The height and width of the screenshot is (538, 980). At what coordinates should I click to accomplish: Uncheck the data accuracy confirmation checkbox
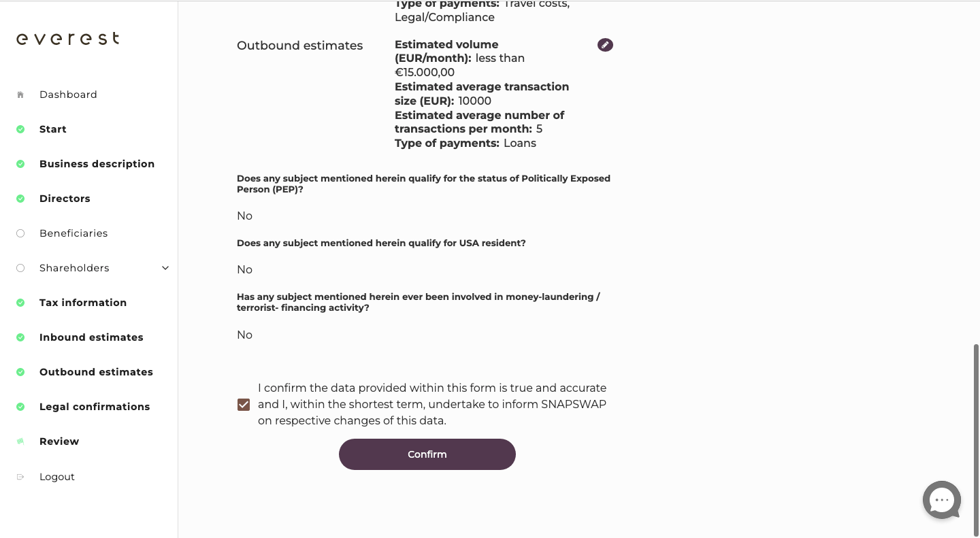coord(244,404)
